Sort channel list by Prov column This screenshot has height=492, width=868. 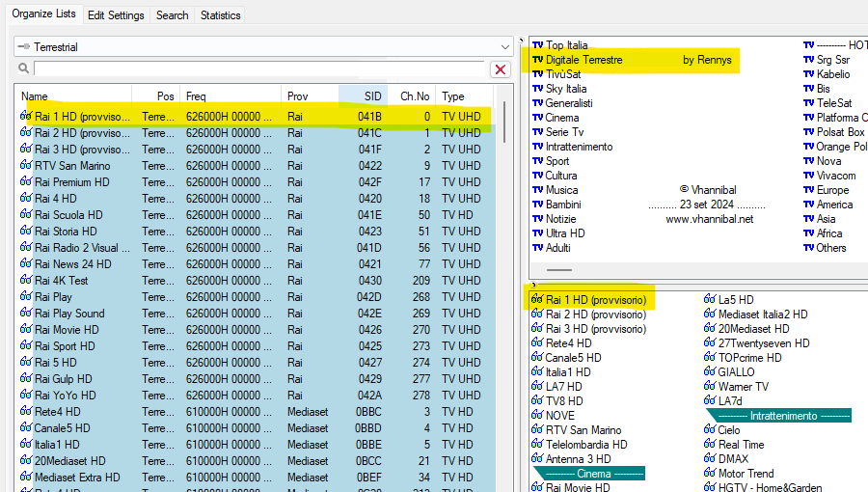pos(310,96)
